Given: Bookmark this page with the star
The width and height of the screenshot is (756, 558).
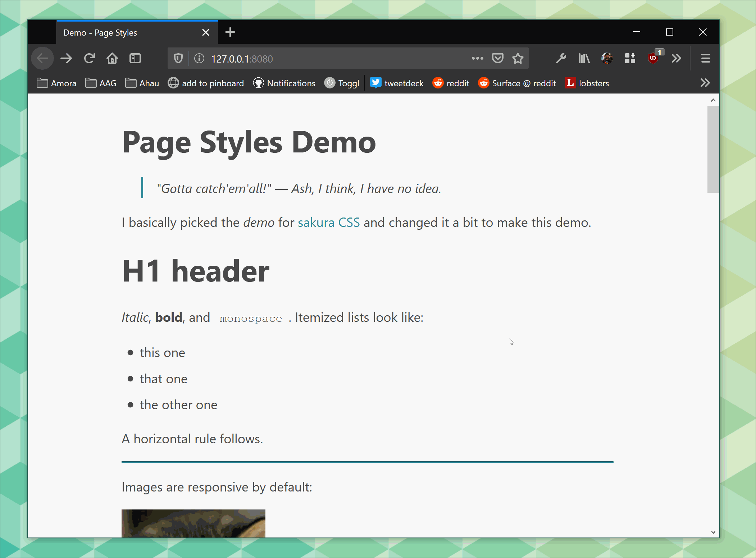Looking at the screenshot, I should coord(518,58).
